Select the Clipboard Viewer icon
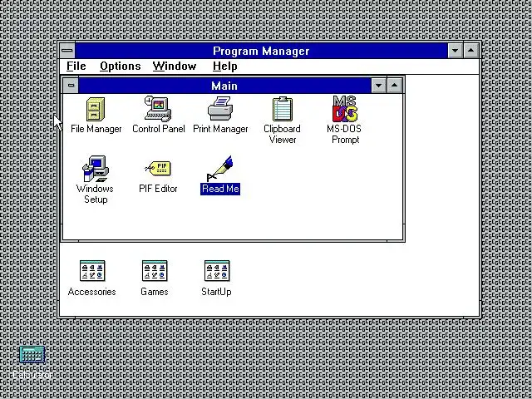 coord(283,109)
